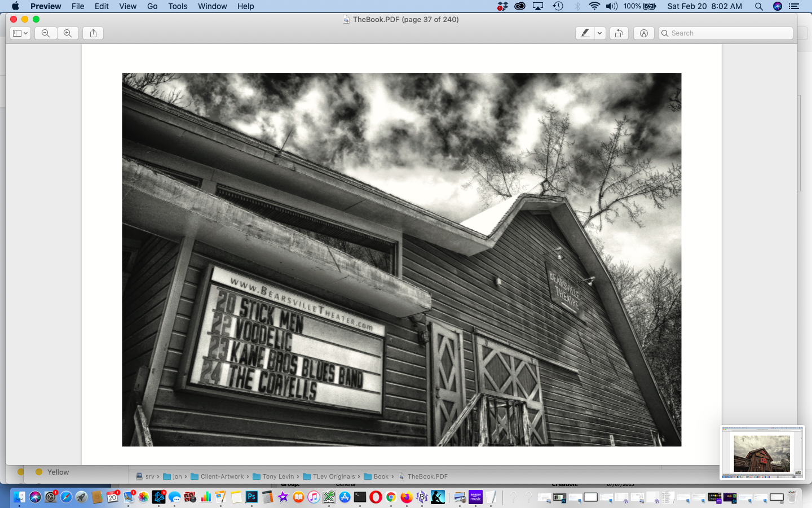Activate Siri from the menu bar
The height and width of the screenshot is (508, 812).
778,6
